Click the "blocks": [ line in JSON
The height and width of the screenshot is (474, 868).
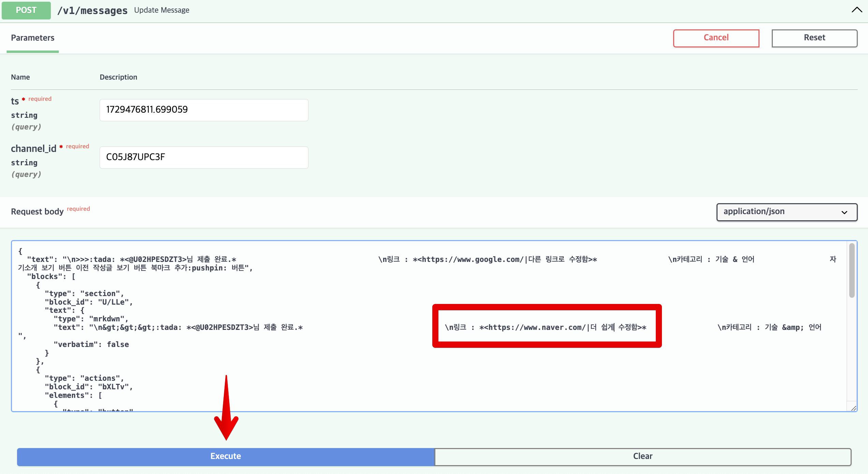point(51,277)
